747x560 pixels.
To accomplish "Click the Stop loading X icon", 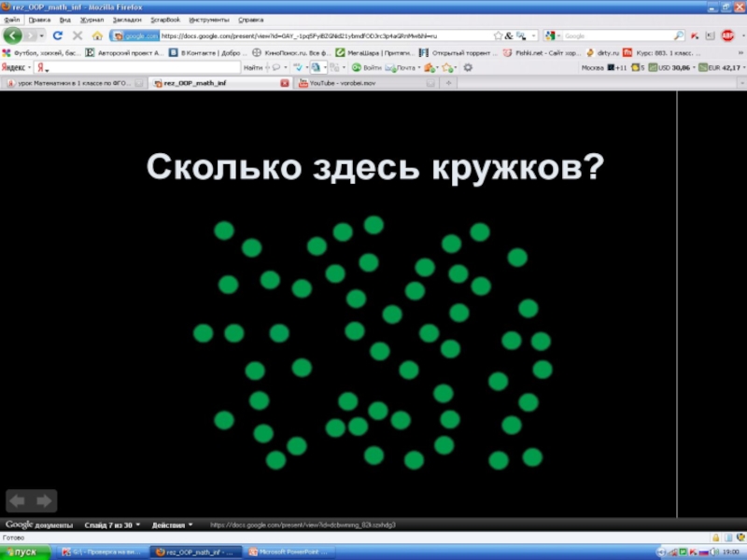I will point(78,35).
